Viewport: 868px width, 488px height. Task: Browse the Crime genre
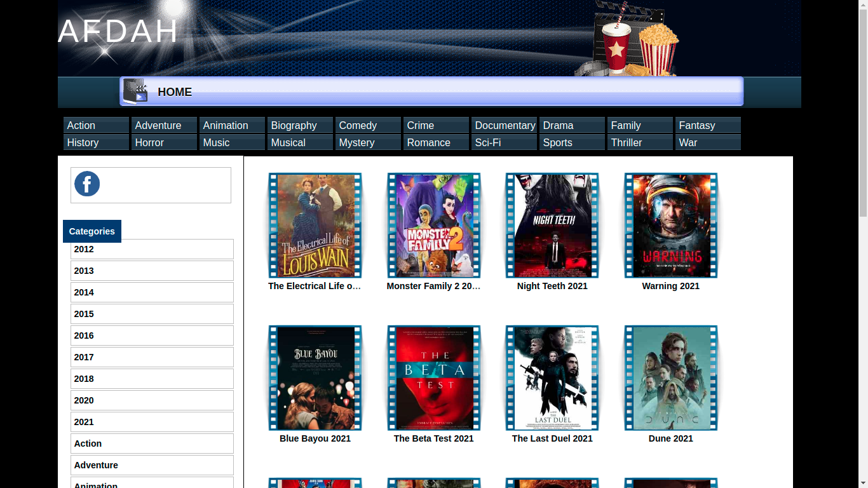pyautogui.click(x=436, y=125)
